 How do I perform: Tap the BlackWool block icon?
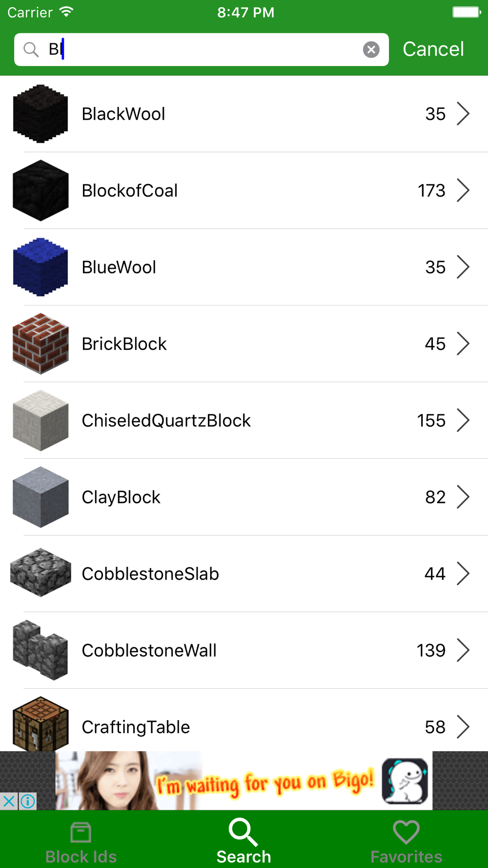[x=41, y=114]
